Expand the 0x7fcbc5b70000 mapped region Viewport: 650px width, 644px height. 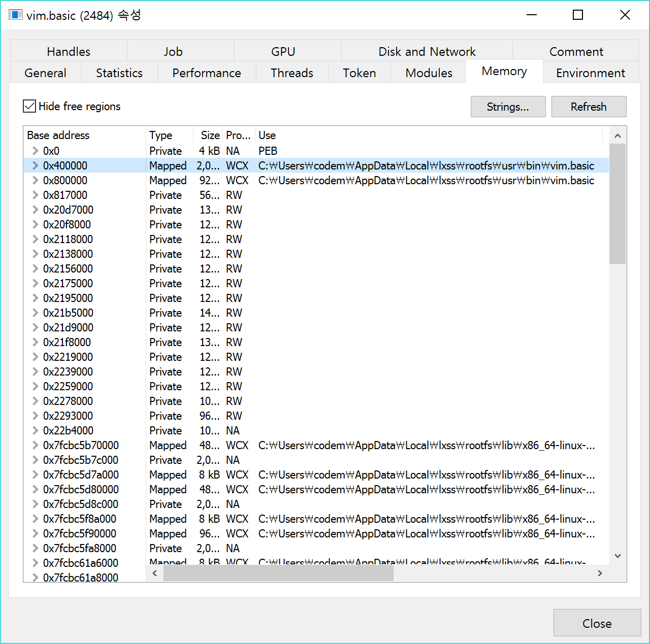[x=35, y=445]
